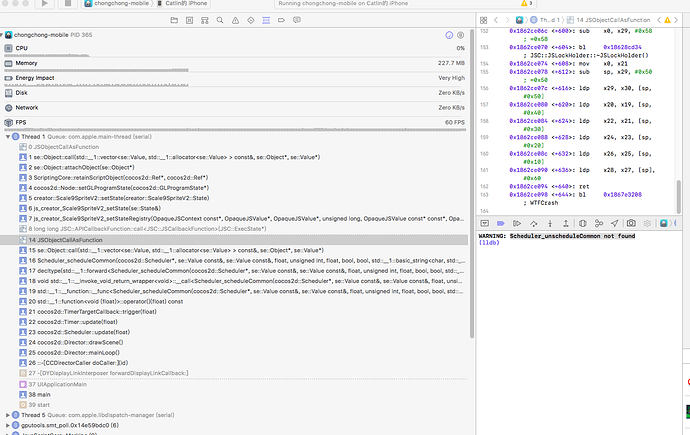Select the Memory gauge row

tap(235, 63)
